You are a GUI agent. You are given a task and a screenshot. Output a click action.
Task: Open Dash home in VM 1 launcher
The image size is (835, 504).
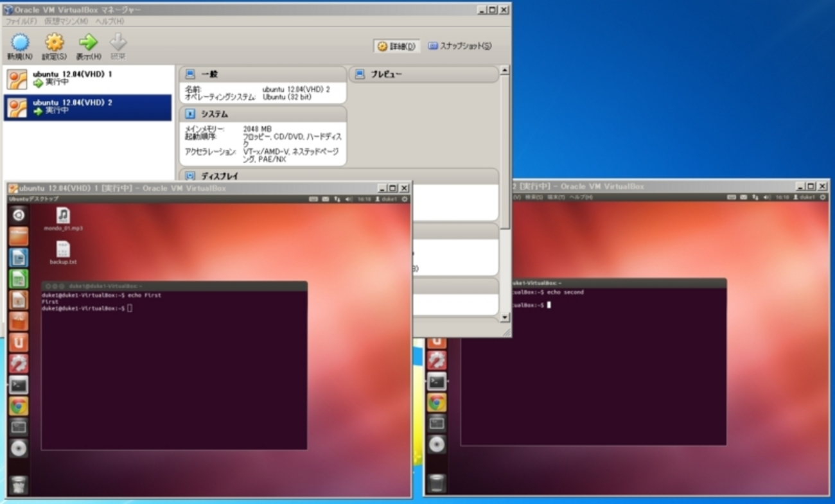pyautogui.click(x=19, y=215)
